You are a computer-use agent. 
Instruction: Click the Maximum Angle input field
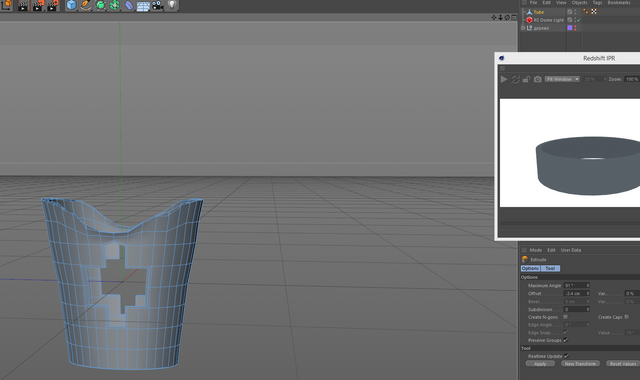click(575, 285)
